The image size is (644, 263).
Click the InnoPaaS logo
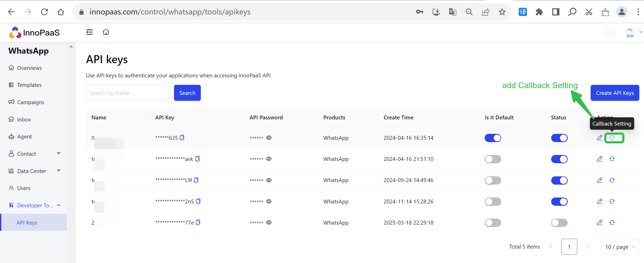point(34,32)
